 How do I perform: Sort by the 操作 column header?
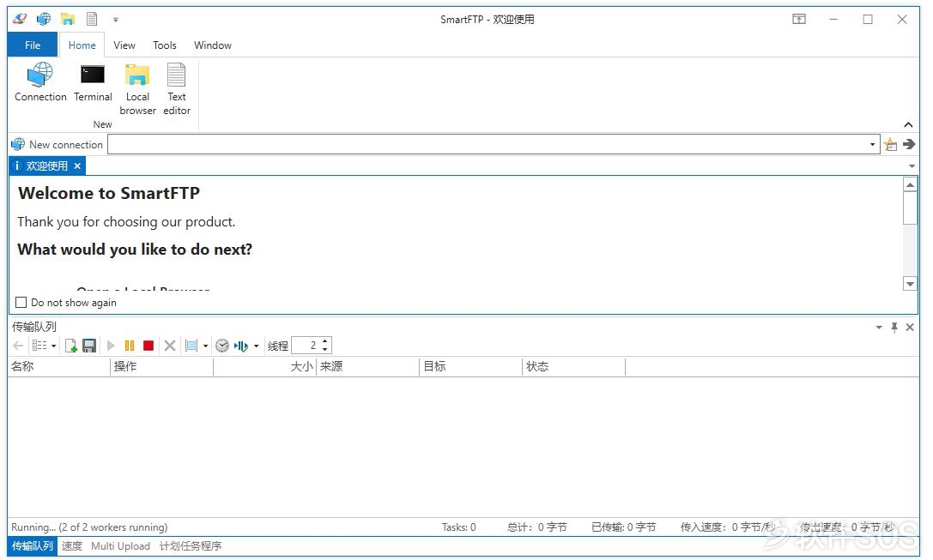(162, 366)
